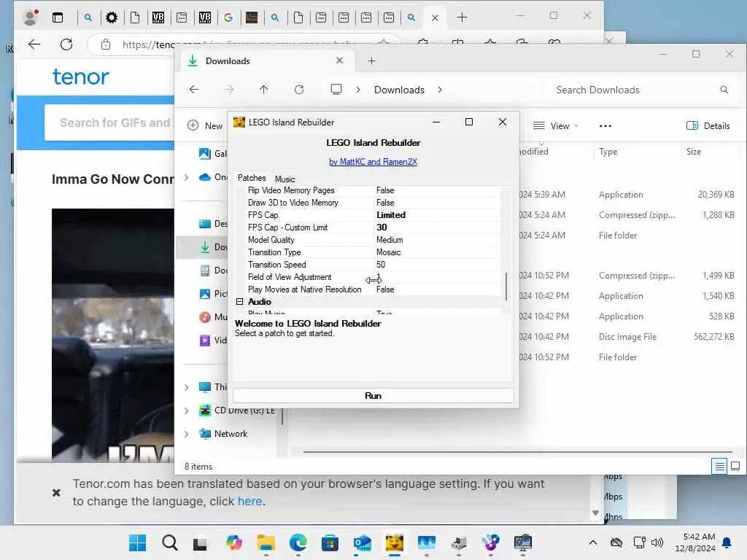Switch to the Music tab in Rebuilder
This screenshot has height=560, width=747.
click(x=285, y=179)
